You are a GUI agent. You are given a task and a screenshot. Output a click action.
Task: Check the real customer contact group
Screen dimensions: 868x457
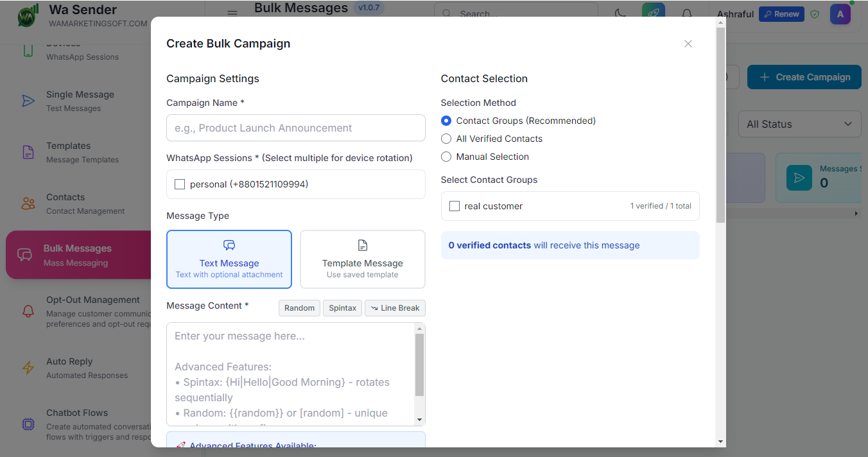[x=455, y=206]
